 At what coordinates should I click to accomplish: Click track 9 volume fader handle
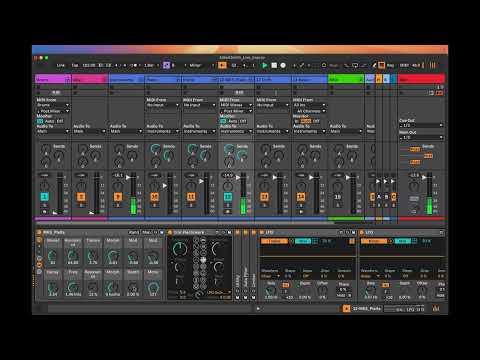[128, 178]
